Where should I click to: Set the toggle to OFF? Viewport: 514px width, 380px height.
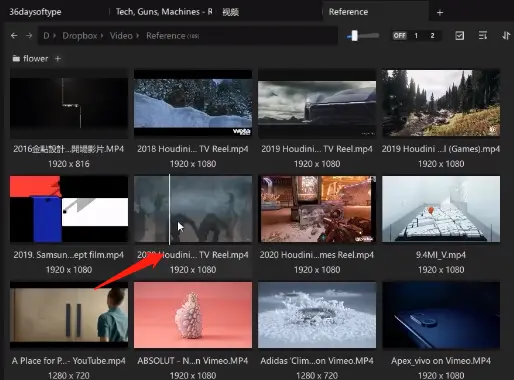tap(399, 35)
